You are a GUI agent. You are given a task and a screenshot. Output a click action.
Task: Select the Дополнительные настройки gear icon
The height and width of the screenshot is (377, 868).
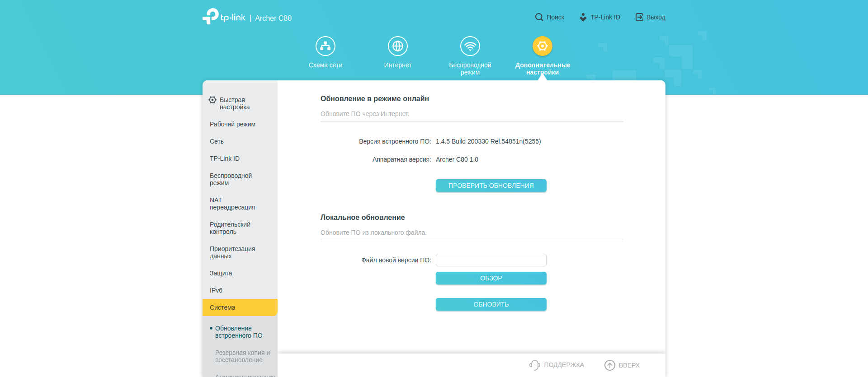pyautogui.click(x=542, y=46)
